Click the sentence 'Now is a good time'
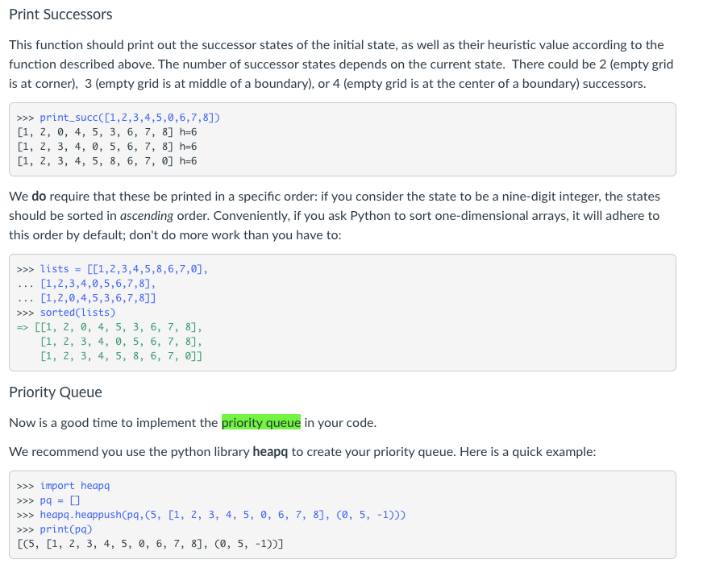 point(193,423)
